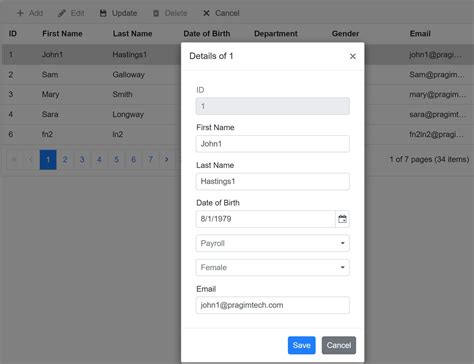The height and width of the screenshot is (364, 474).
Task: Sort by Date of Birth column header
Action: 207,34
